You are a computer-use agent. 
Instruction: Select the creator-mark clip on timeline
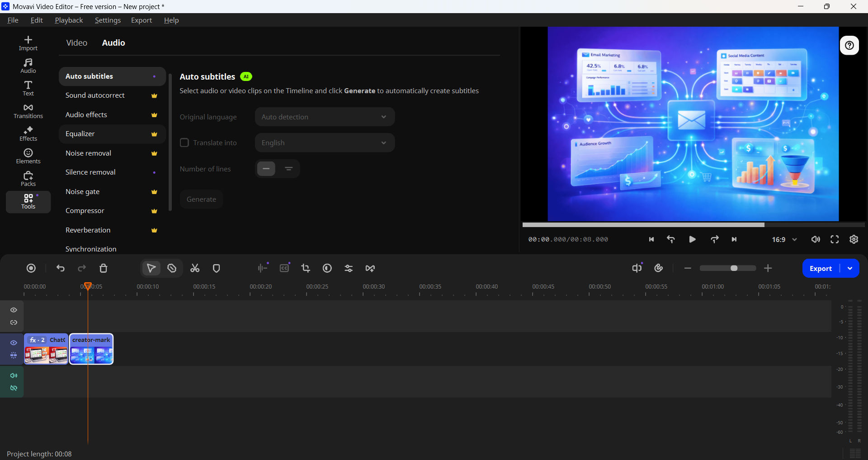91,349
